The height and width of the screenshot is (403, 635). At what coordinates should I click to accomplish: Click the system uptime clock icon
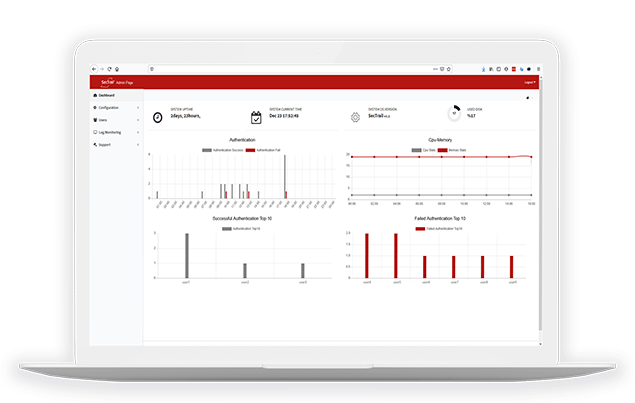point(157,117)
